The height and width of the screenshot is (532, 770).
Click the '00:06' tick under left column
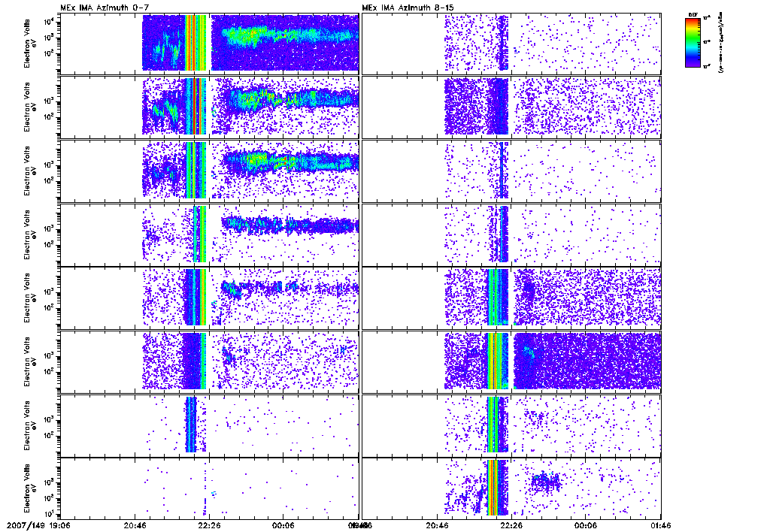pos(283,525)
